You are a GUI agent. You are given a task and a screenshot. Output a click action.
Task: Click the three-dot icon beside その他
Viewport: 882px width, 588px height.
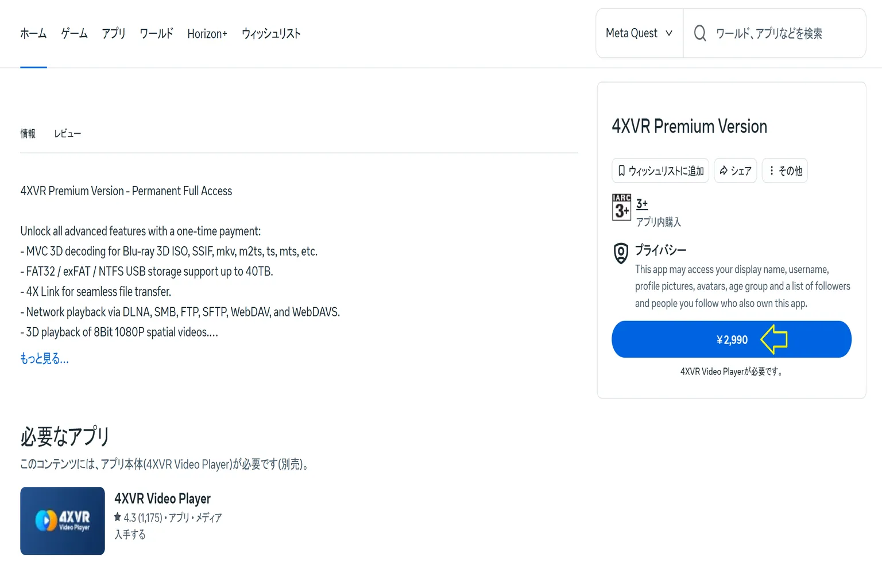[x=771, y=171]
